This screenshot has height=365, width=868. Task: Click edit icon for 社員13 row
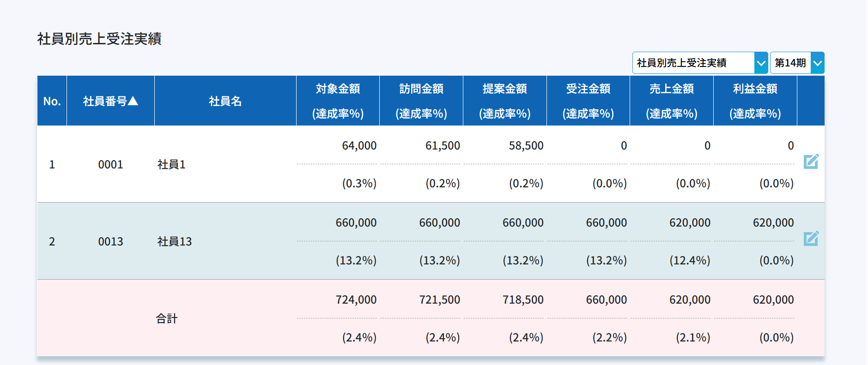click(811, 239)
